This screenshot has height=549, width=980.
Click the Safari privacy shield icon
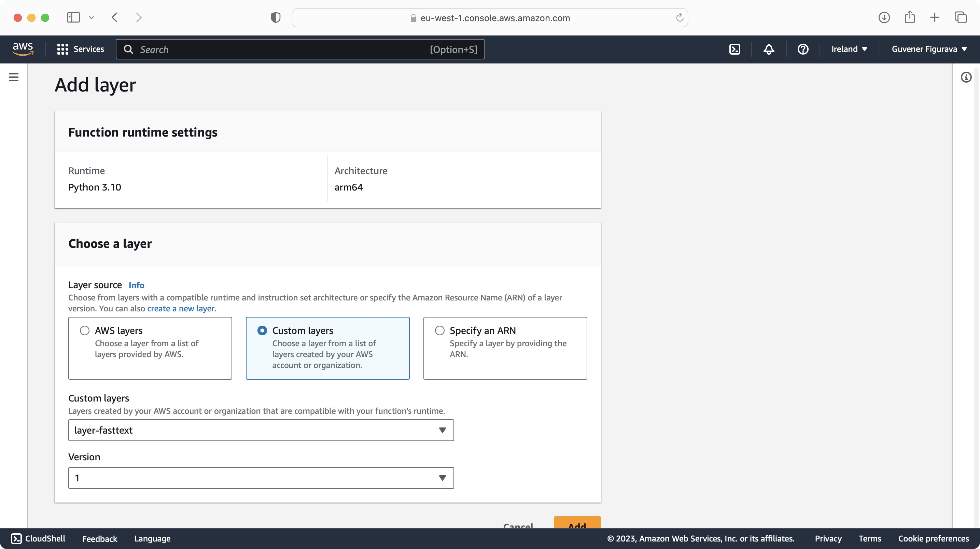click(x=276, y=17)
